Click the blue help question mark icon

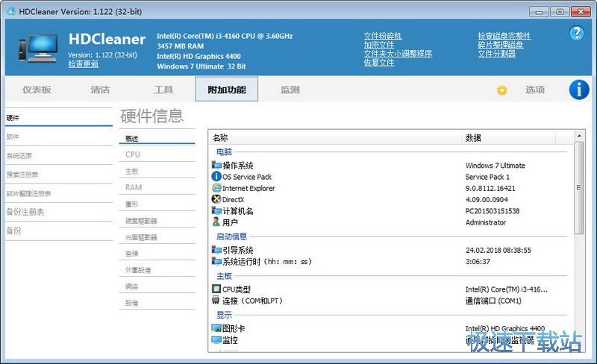(576, 33)
